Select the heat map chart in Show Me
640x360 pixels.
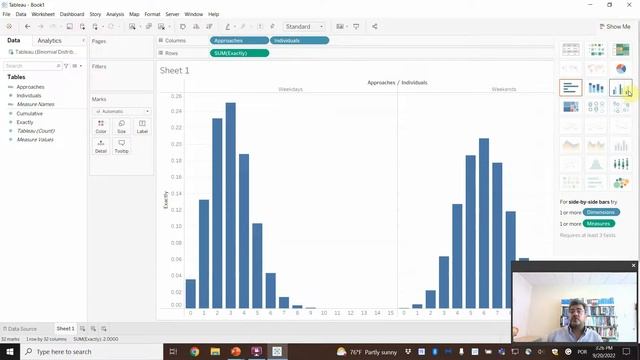coord(596,49)
